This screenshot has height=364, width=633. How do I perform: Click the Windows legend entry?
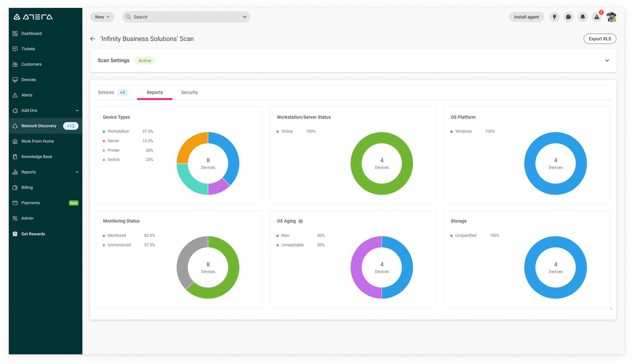click(472, 131)
